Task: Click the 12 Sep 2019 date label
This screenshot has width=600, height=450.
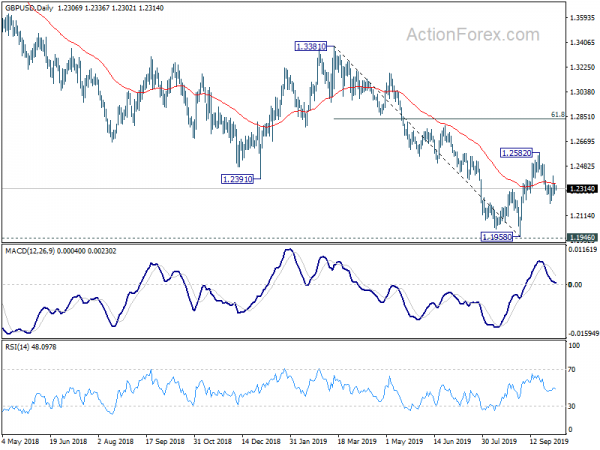Action: pos(549,441)
